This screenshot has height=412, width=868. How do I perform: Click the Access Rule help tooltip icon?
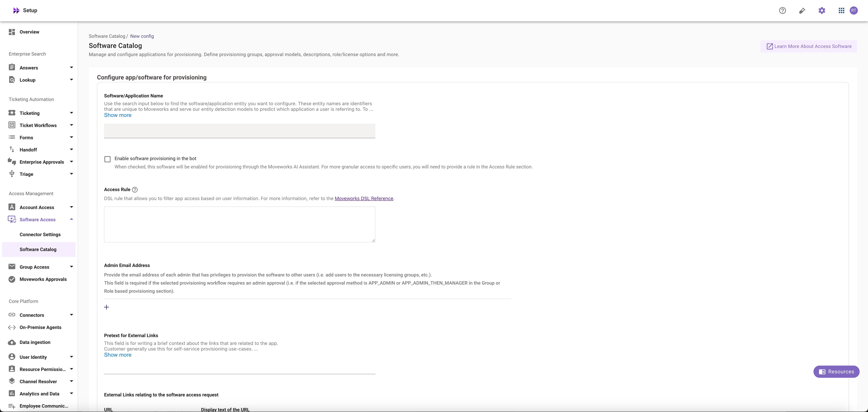(x=135, y=190)
